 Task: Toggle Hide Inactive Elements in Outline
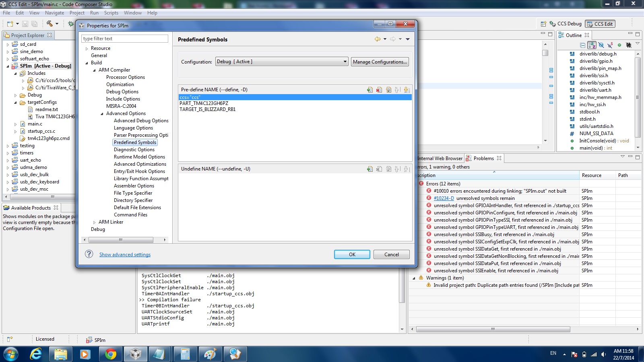[x=629, y=45]
